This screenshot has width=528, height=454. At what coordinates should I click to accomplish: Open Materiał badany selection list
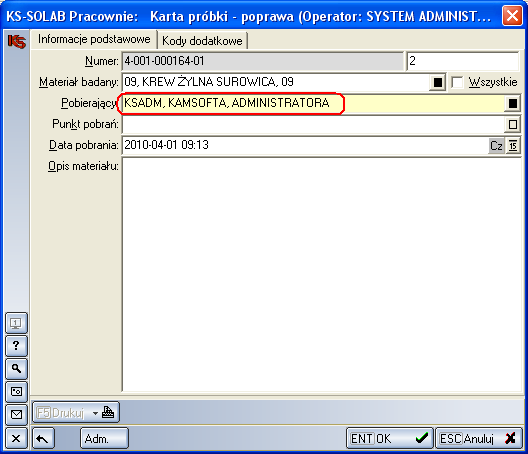click(438, 82)
